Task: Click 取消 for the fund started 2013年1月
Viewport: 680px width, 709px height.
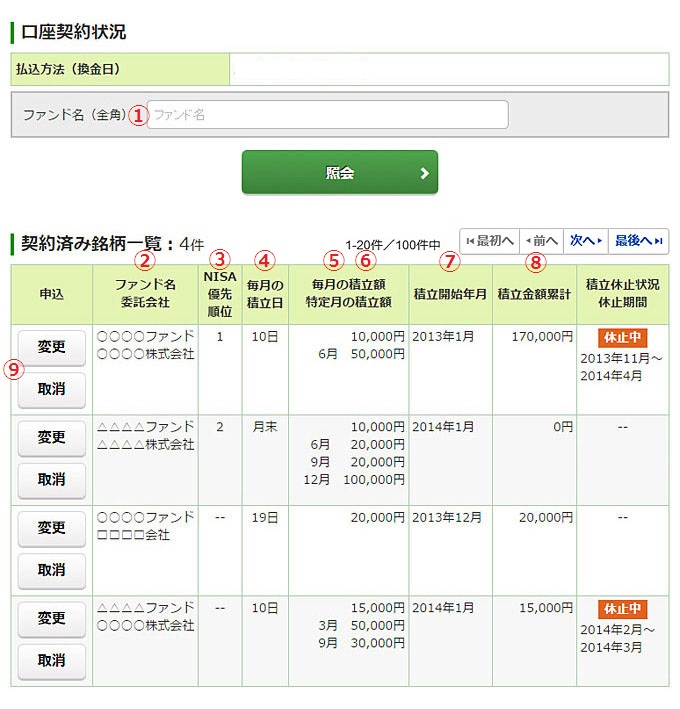Action: (x=52, y=389)
